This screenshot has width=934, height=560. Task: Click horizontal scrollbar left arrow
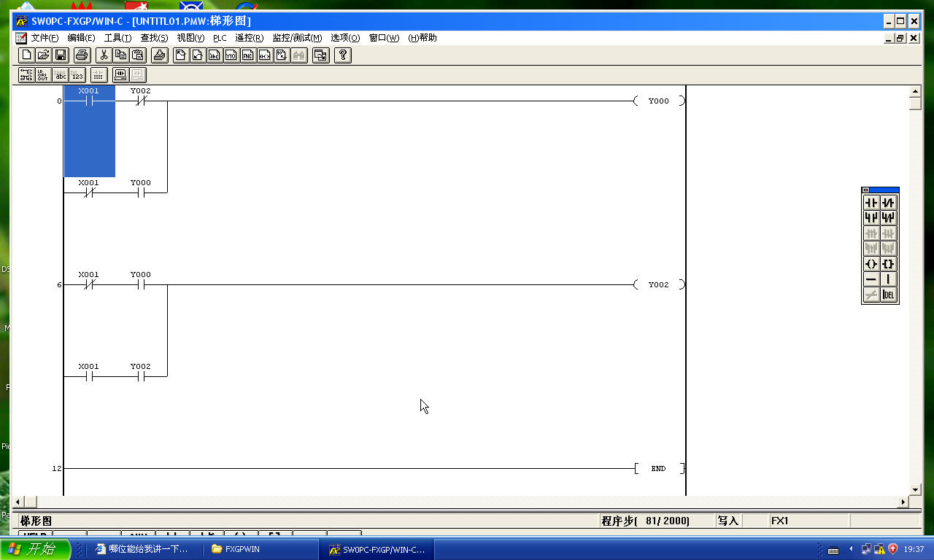(18, 502)
